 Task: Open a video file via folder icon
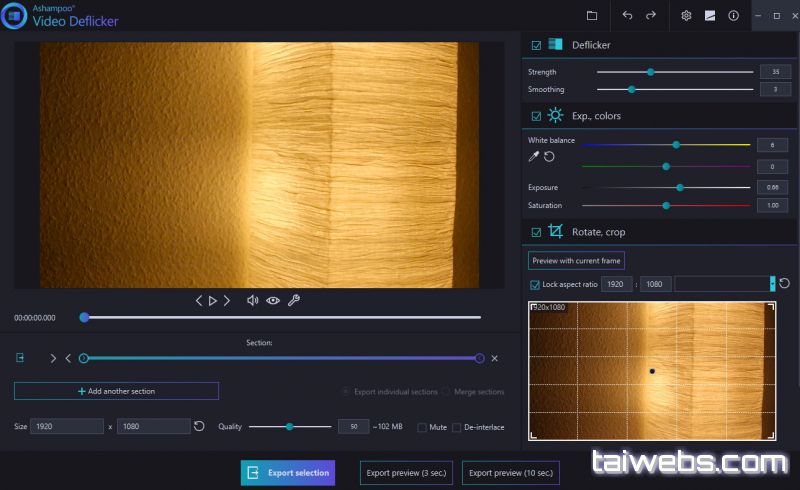[x=592, y=16]
